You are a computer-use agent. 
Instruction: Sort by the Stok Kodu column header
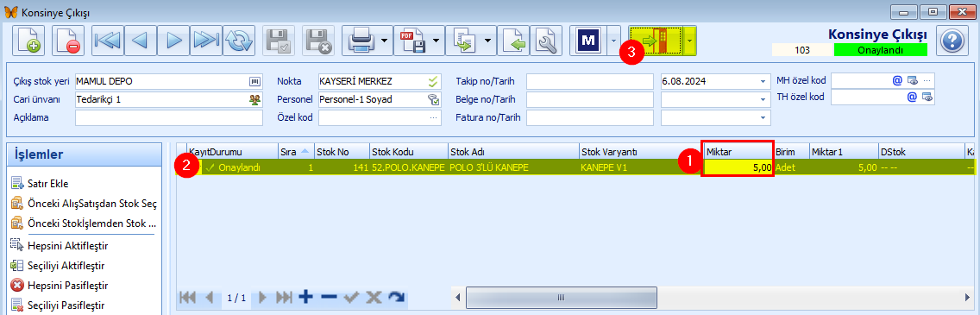pos(407,152)
